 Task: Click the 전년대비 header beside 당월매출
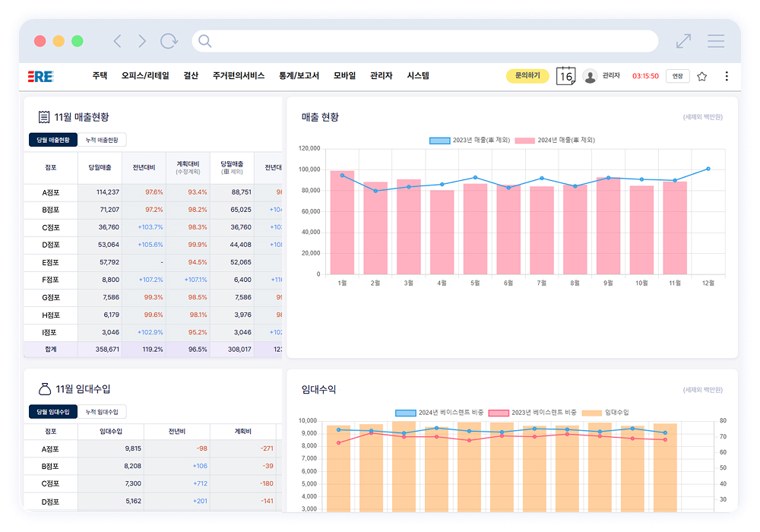point(144,168)
